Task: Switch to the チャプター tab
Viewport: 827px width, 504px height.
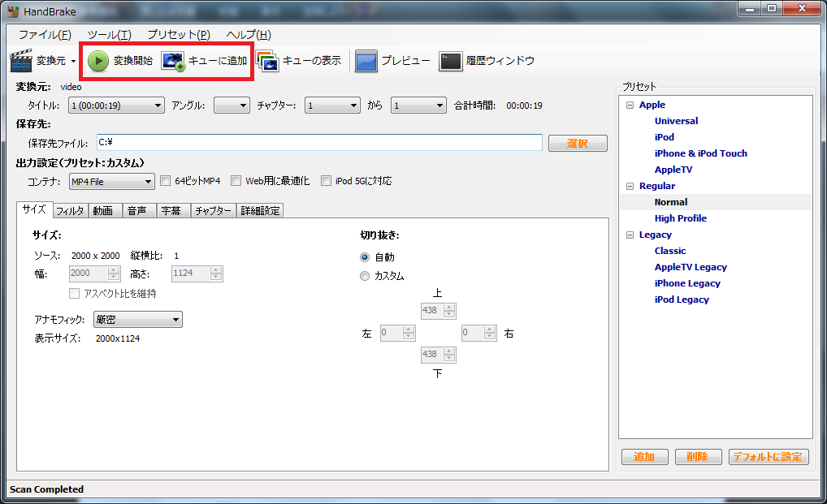Action: (213, 211)
